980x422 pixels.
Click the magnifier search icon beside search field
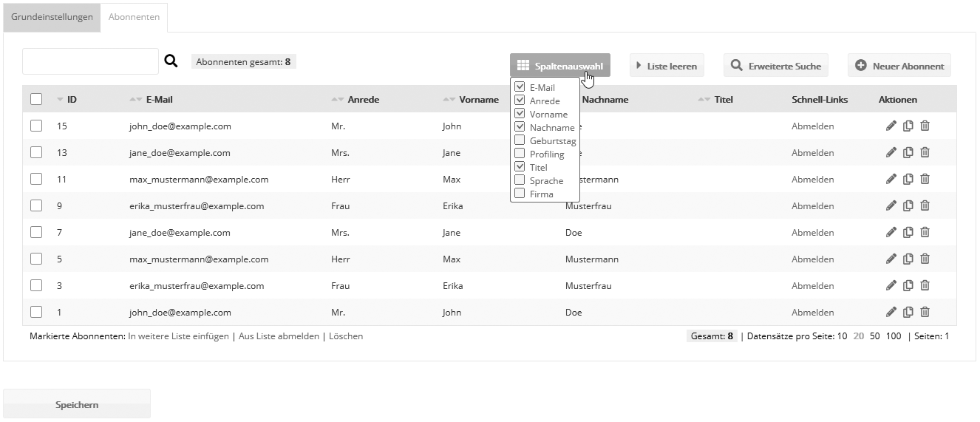171,61
